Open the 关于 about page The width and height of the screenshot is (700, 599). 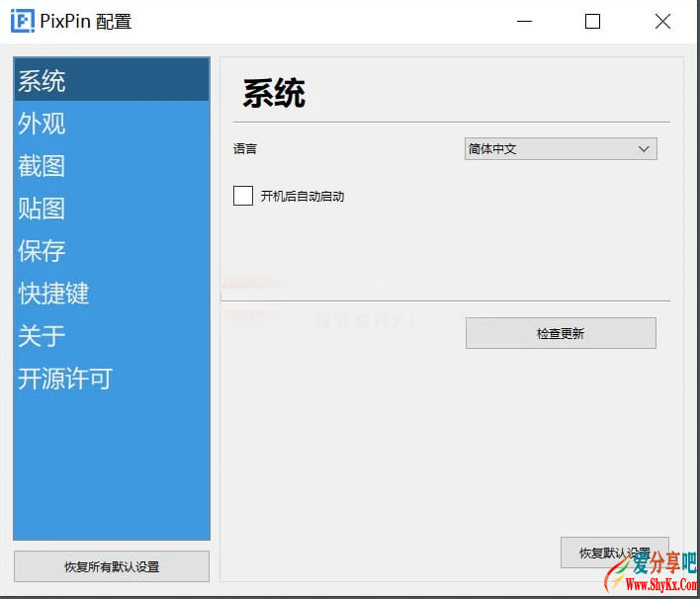point(111,335)
